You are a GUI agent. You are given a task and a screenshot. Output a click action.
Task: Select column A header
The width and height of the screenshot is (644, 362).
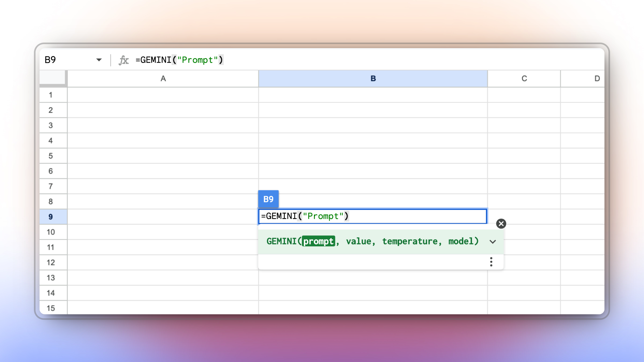[163, 78]
